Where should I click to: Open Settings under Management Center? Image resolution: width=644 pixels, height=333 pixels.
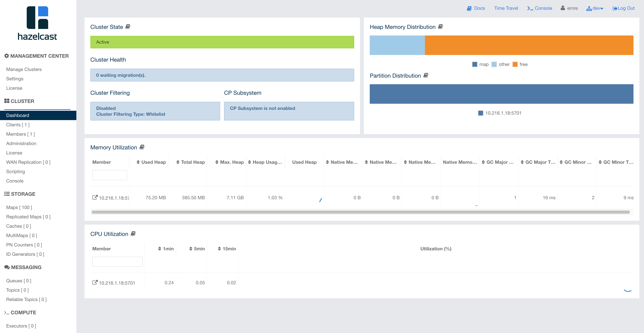[x=15, y=79]
